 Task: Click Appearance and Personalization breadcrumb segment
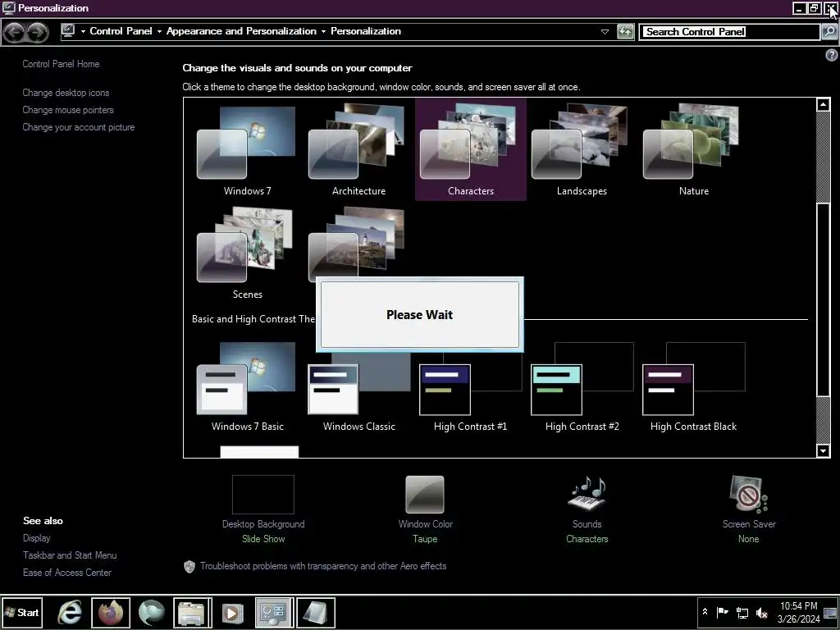(241, 31)
